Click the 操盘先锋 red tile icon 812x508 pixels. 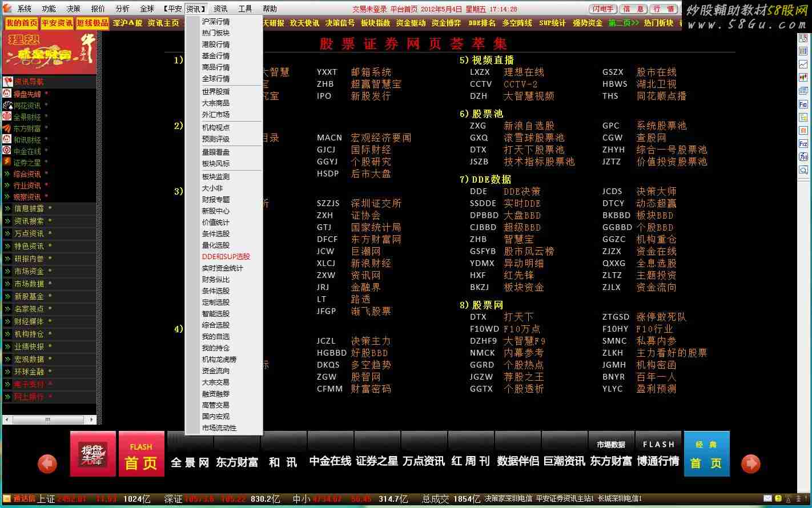point(93,454)
